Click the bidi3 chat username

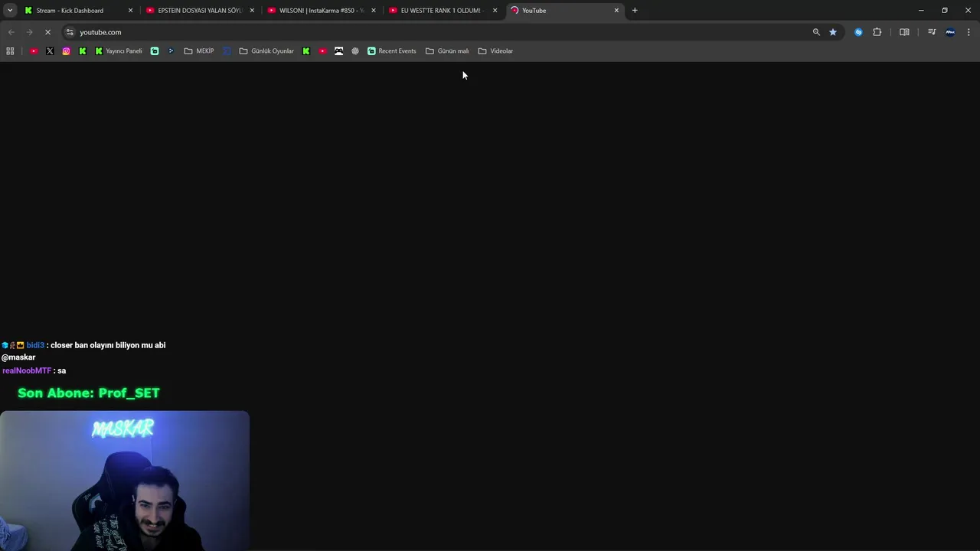(35, 345)
